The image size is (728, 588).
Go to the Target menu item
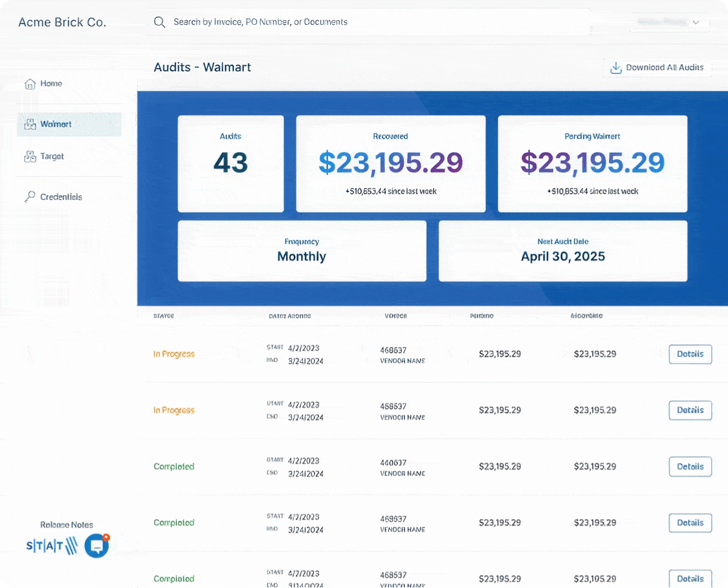point(52,157)
